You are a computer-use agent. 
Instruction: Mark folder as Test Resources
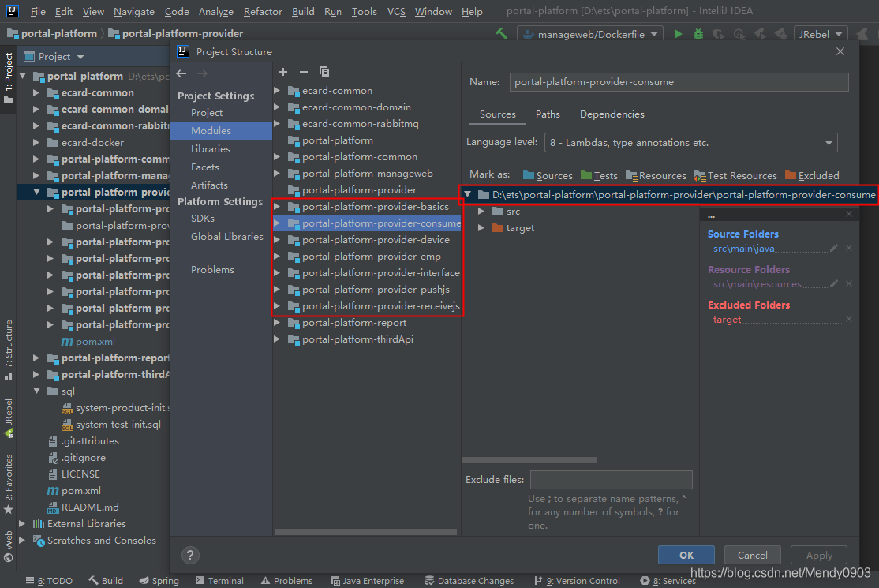coord(735,175)
